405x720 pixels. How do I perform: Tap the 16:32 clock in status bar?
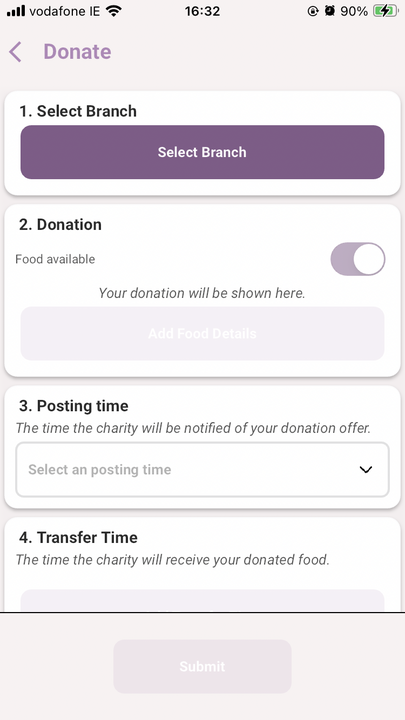point(202,11)
